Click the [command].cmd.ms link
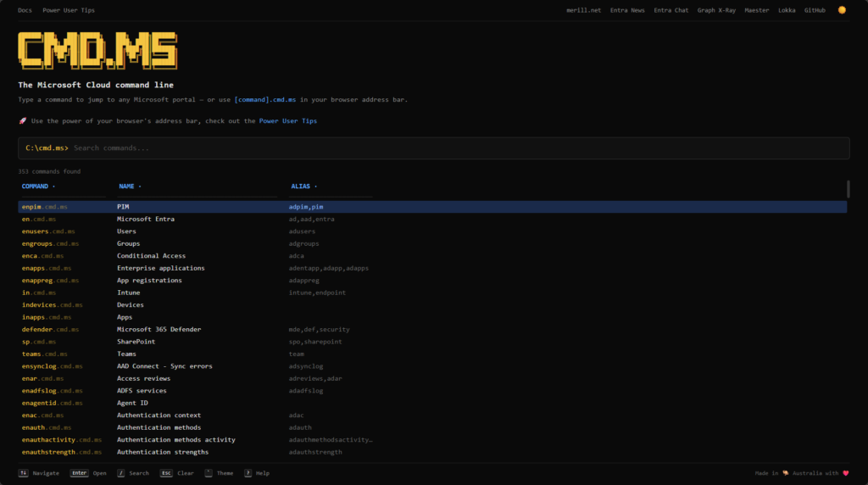This screenshot has width=868, height=485. [265, 100]
